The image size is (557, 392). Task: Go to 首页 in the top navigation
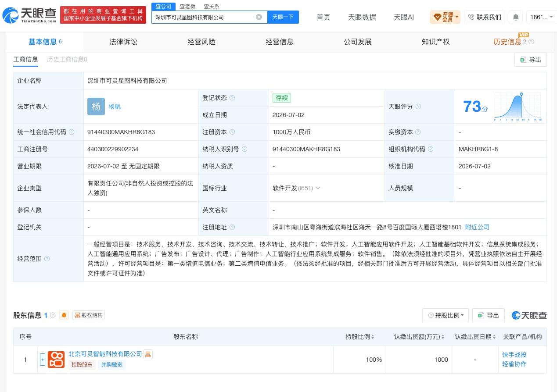[x=323, y=17]
